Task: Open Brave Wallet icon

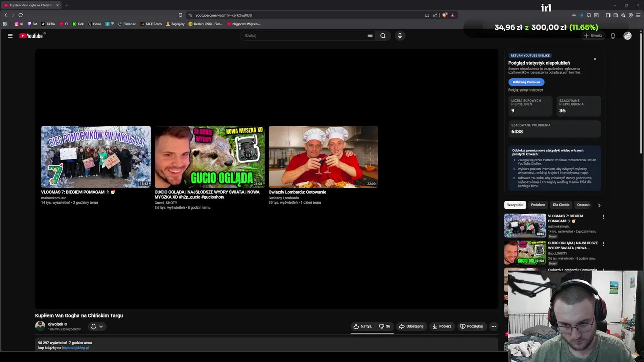Action: pos(615,15)
